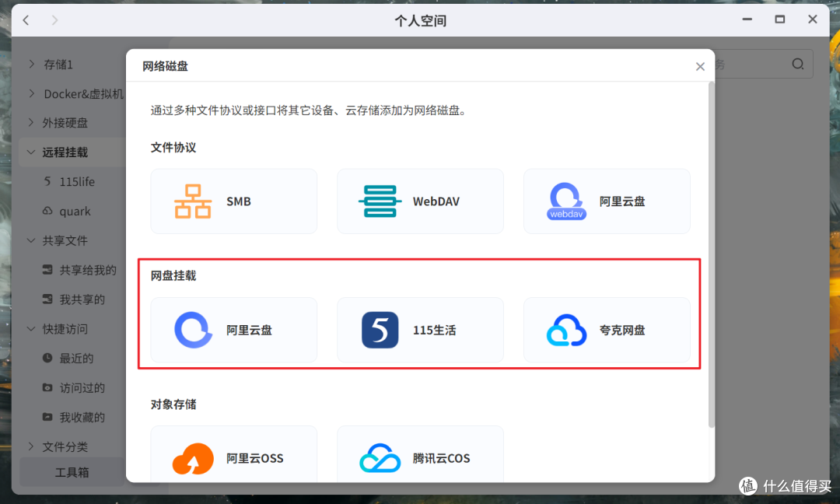Click the 我共享的 share icon
The image size is (840, 504).
[x=47, y=299]
